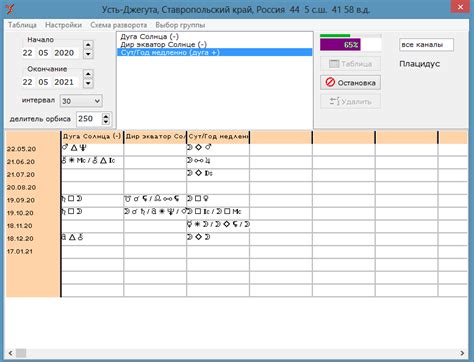The width and height of the screenshot is (474, 362).
Task: Open the интервал dropdown showing 30
Action: coord(81,101)
